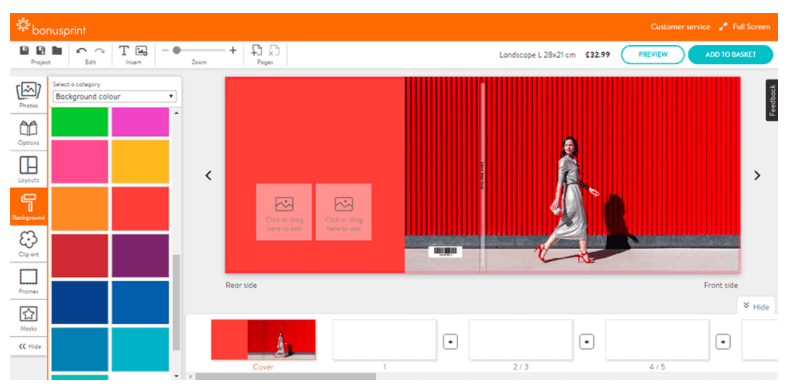788x392 pixels.
Task: Redo the last edit
Action: 100,51
